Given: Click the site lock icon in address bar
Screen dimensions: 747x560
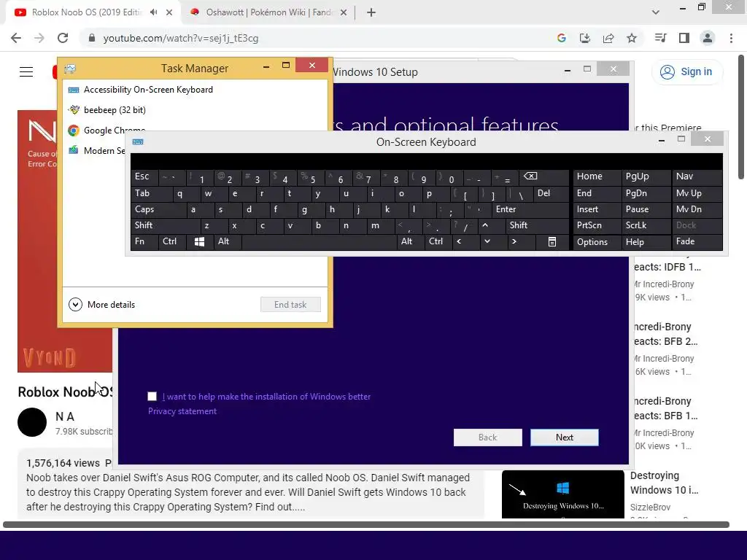Looking at the screenshot, I should click(x=92, y=38).
